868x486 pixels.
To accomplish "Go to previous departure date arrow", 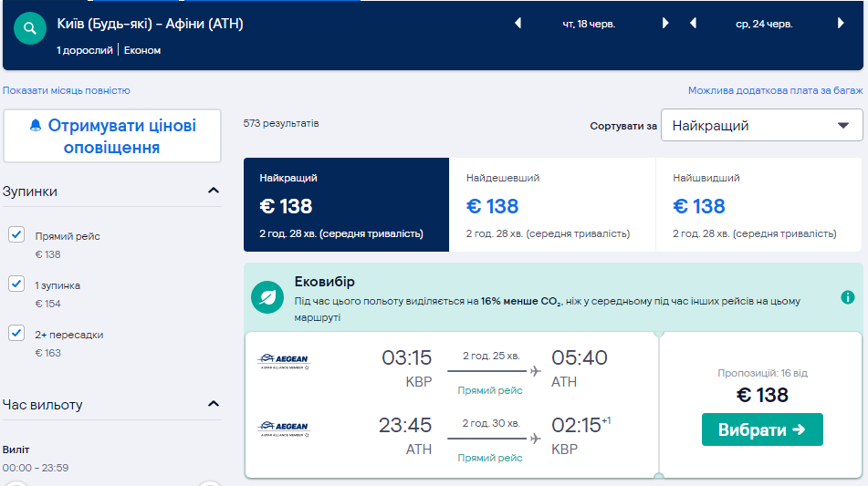I will pos(518,24).
